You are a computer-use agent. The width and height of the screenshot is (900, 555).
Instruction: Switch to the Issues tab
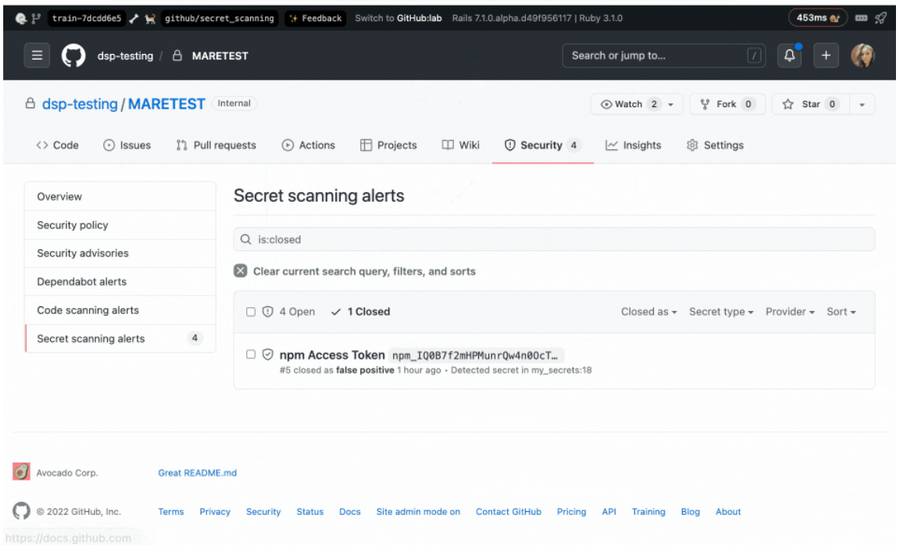coord(127,145)
